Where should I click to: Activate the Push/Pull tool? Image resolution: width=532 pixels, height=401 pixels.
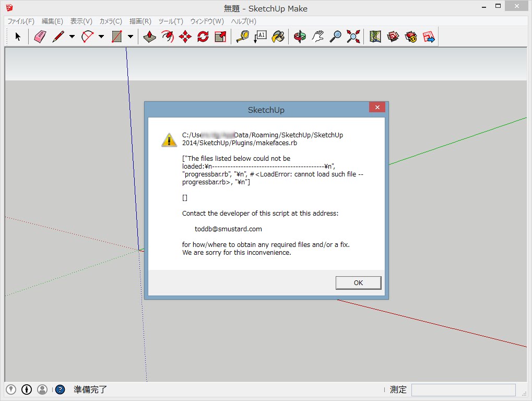(150, 37)
